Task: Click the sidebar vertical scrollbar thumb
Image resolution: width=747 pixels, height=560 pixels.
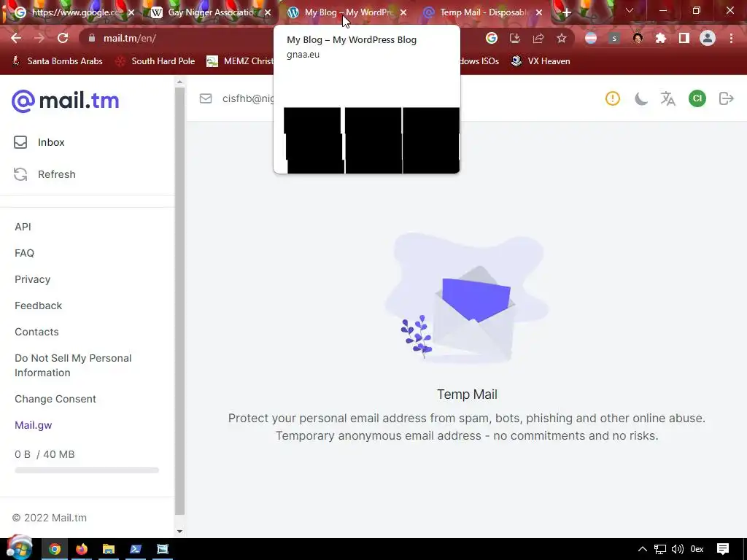Action: coord(179,300)
